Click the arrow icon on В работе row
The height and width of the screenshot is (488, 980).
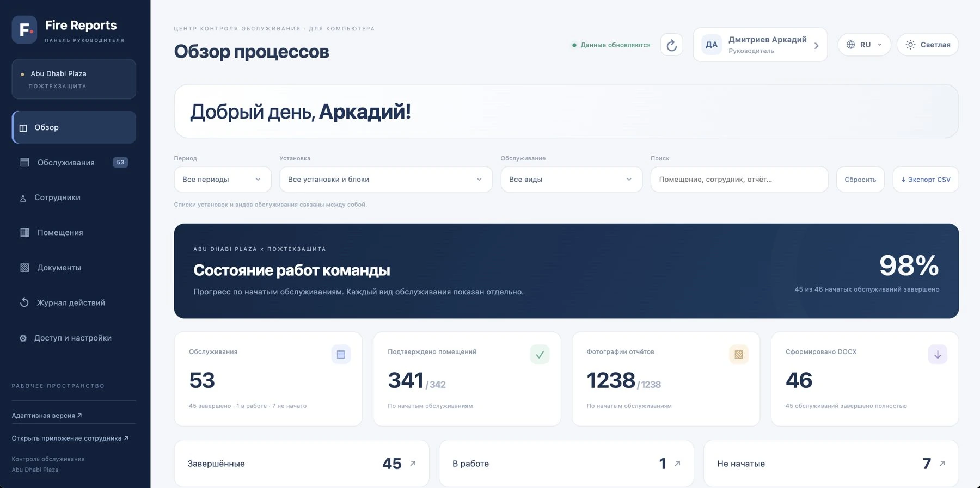(677, 464)
